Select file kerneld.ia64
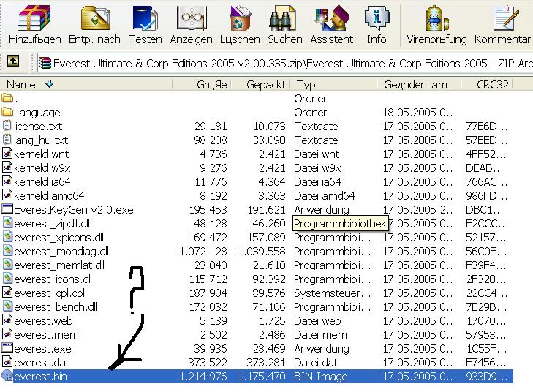This screenshot has width=533, height=392. pos(42,182)
